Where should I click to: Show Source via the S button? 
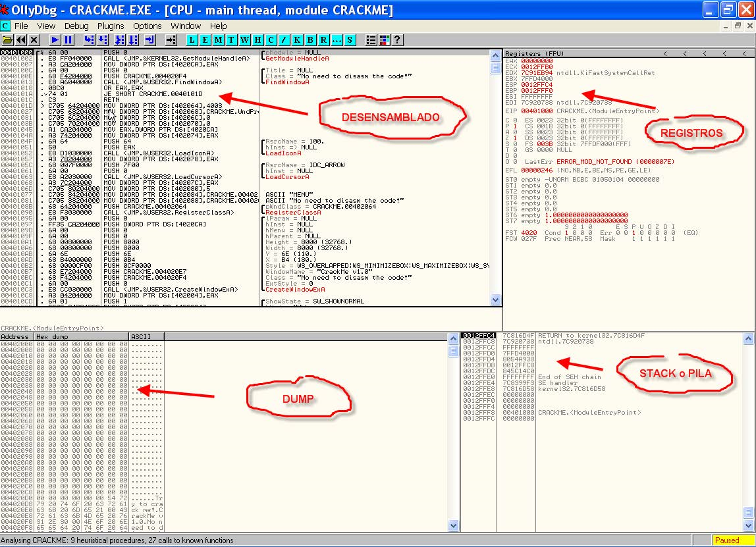click(x=350, y=40)
